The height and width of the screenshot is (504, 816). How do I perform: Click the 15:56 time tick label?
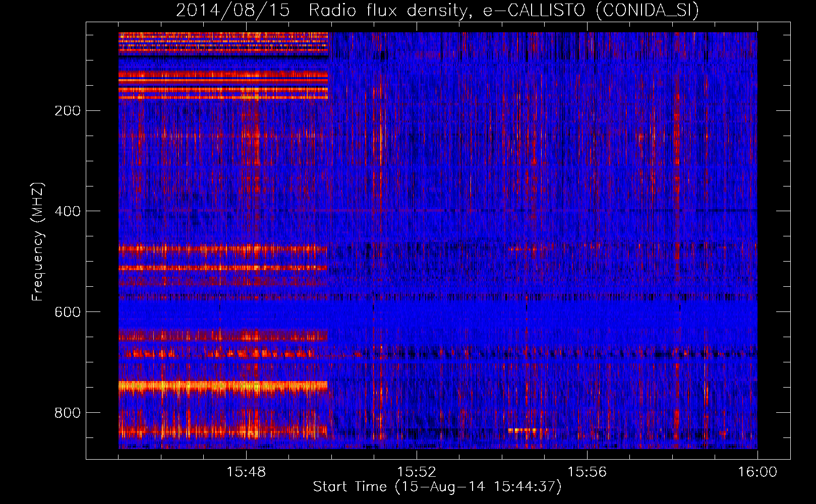[587, 472]
